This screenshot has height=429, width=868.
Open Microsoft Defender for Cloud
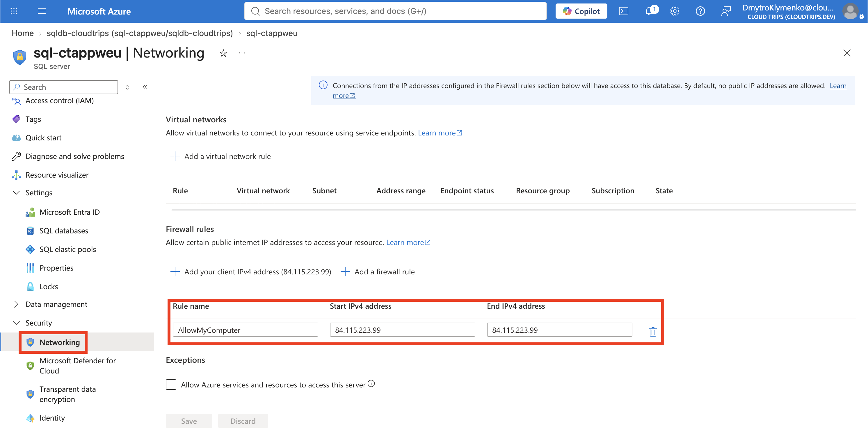click(x=77, y=365)
